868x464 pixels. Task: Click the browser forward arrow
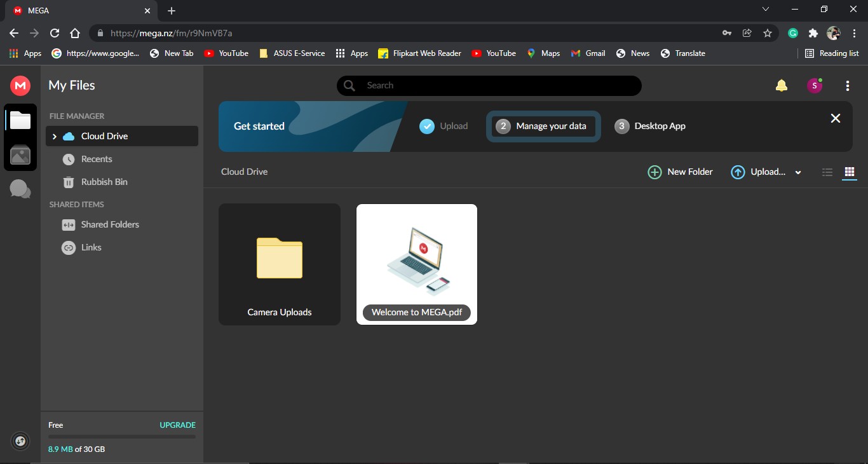[34, 33]
